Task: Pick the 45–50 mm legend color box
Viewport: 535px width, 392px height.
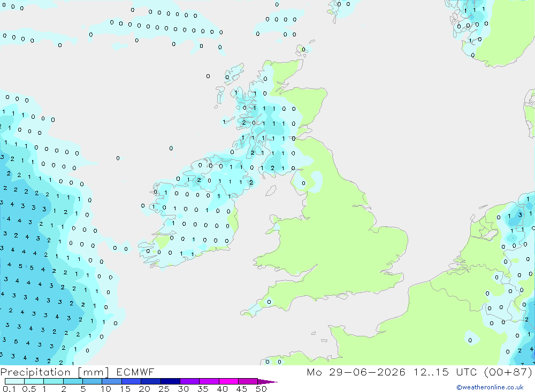Action: click(248, 381)
